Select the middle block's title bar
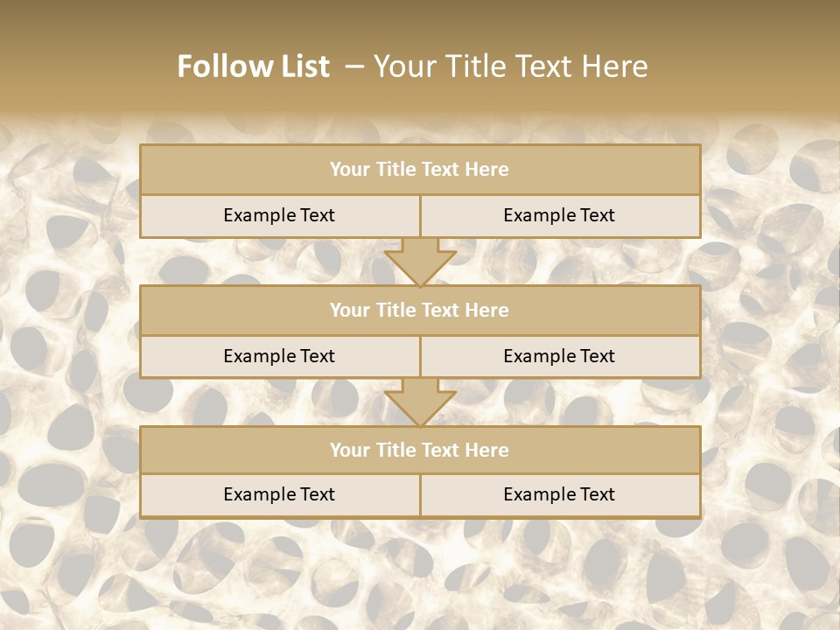This screenshot has height=630, width=840. [420, 310]
